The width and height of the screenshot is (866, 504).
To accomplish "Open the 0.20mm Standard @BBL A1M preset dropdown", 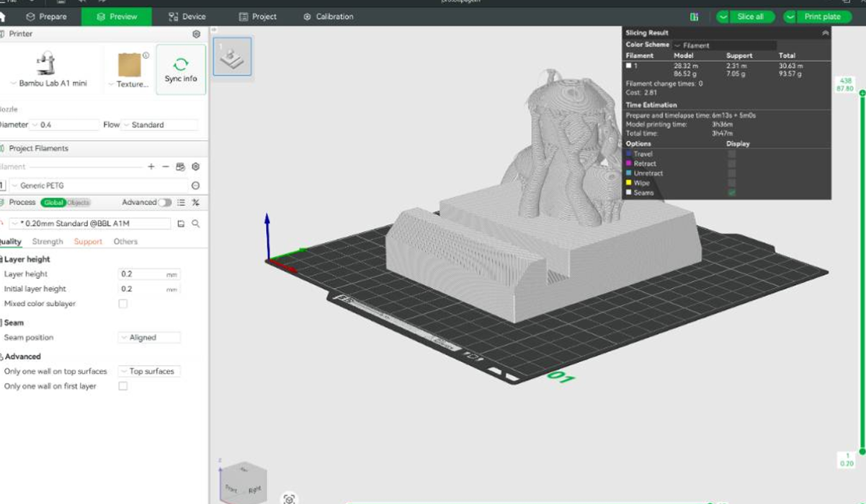I will pos(90,223).
